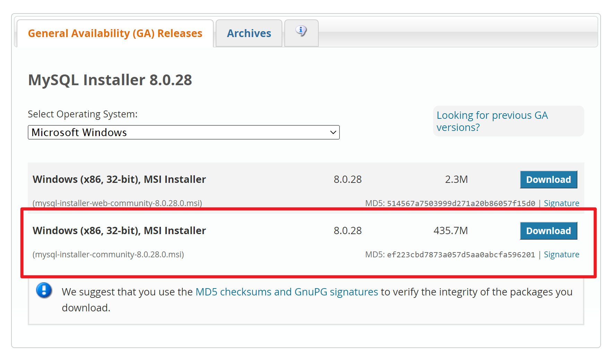Download the 435.7M community MSI installer
This screenshot has height=364, width=610.
point(548,231)
